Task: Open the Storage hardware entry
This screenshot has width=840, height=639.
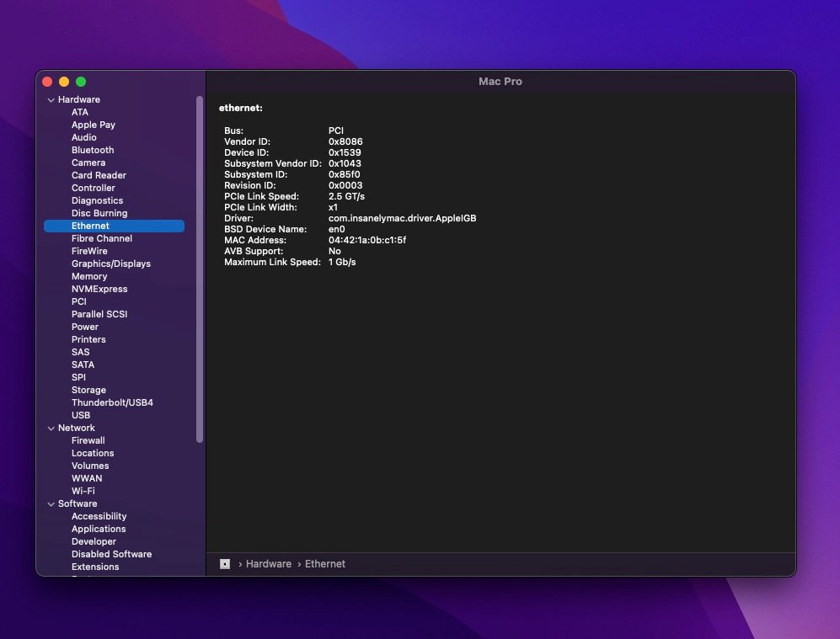Action: point(88,390)
